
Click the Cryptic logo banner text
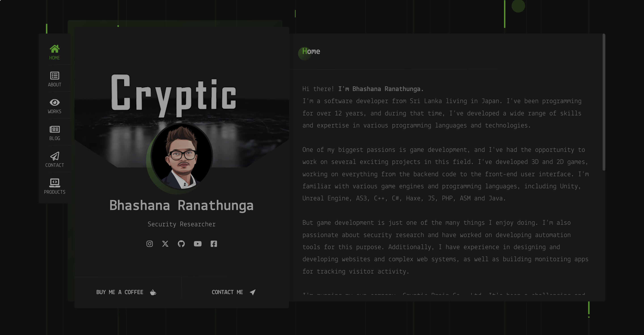(x=174, y=95)
